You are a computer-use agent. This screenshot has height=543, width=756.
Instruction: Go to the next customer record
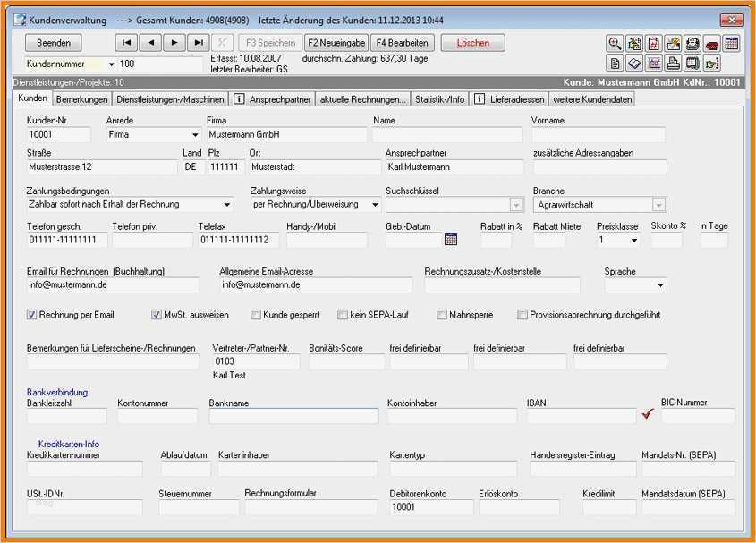(x=174, y=42)
